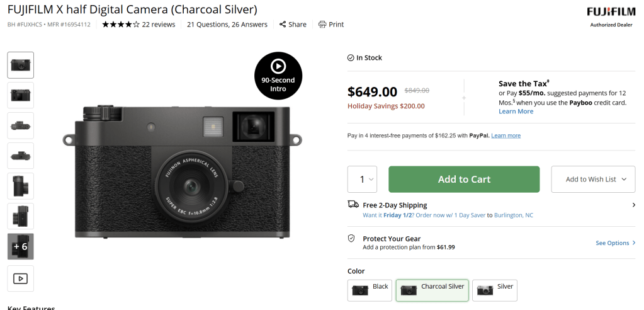Open the quantity dropdown
Image resolution: width=644 pixels, height=310 pixels.
click(363, 180)
